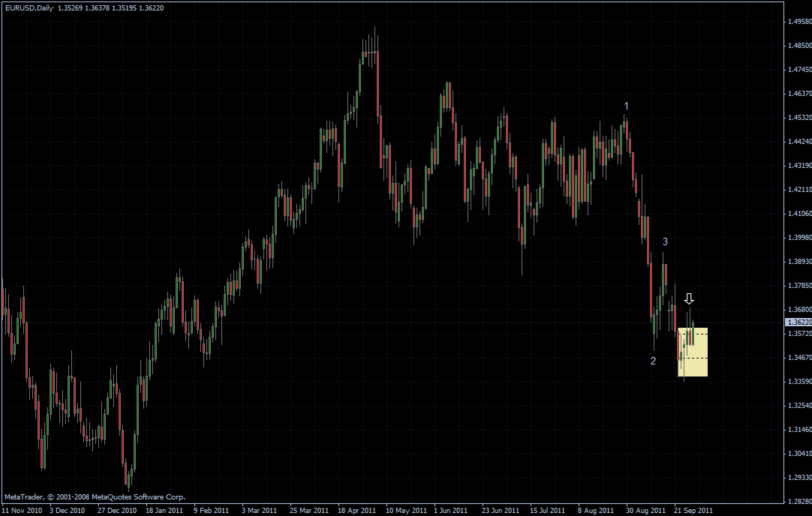Click the 1.36800 price level label
This screenshot has width=812, height=516.
tap(799, 310)
